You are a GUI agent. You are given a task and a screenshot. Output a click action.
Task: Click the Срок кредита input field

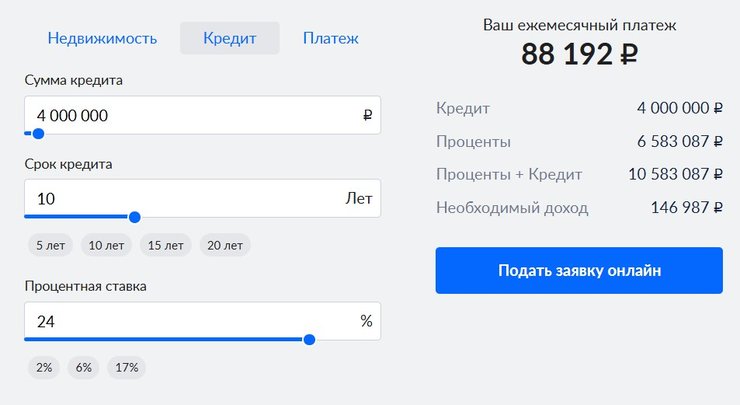(180, 198)
